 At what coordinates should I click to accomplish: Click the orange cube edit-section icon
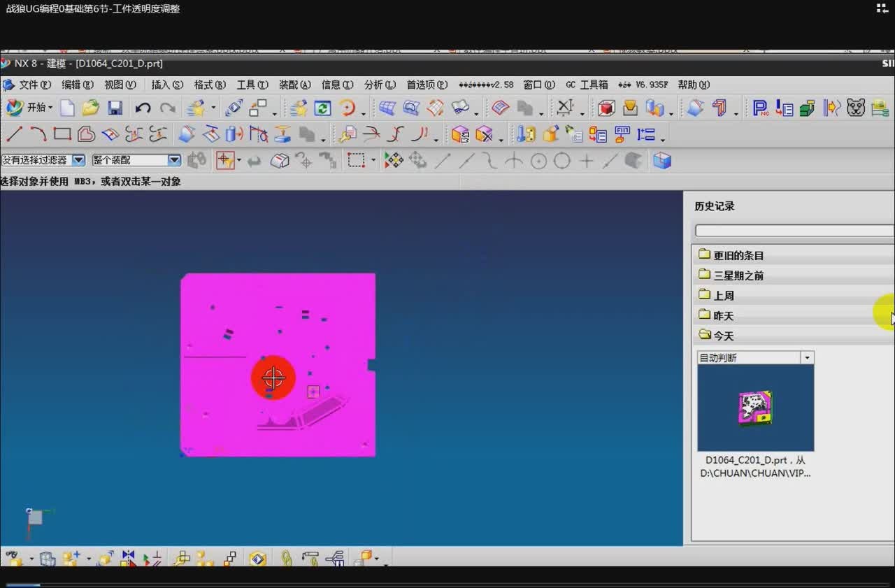(459, 134)
